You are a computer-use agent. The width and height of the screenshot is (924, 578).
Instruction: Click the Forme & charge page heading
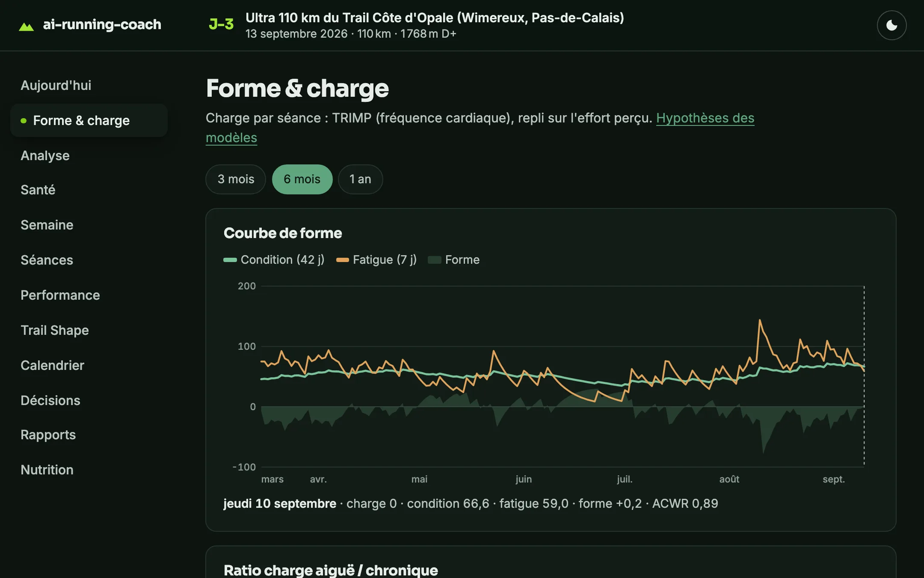tap(297, 88)
